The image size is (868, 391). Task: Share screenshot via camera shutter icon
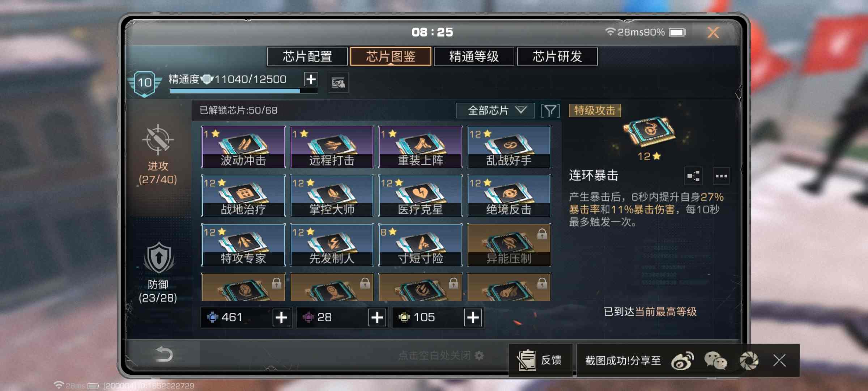click(749, 361)
